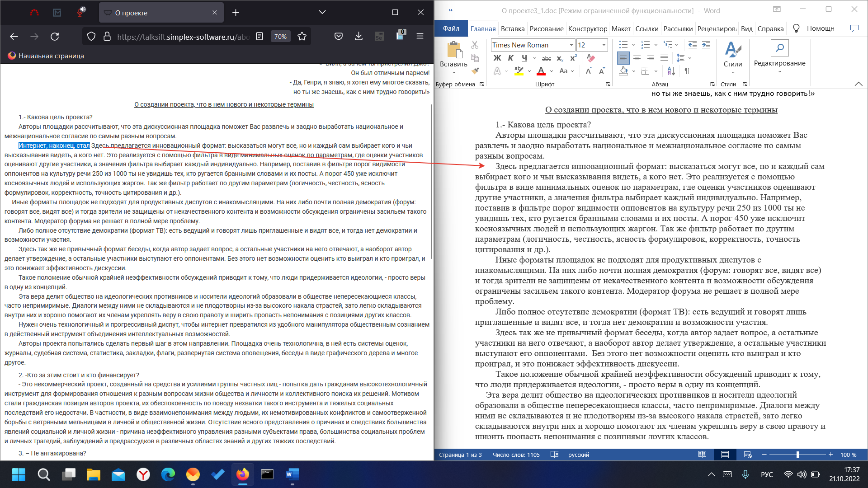The image size is (868, 488).
Task: Open the shading fill color icon
Action: [x=623, y=71]
